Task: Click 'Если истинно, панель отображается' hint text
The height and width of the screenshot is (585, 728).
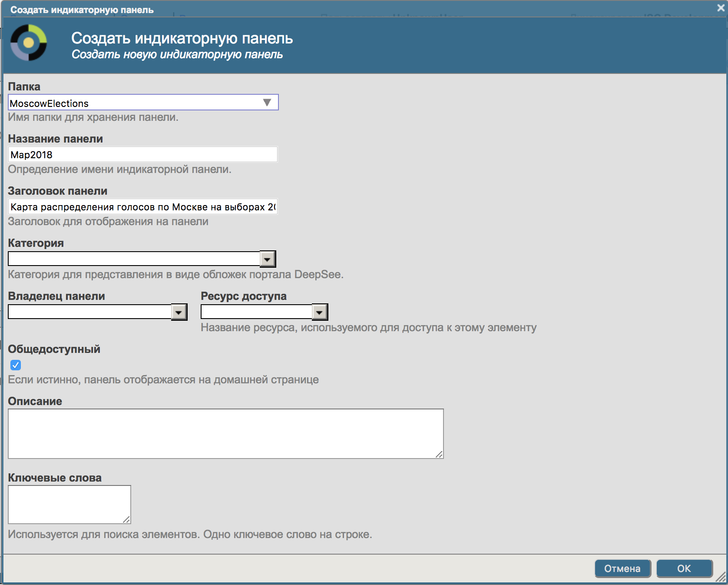Action: pos(163,380)
